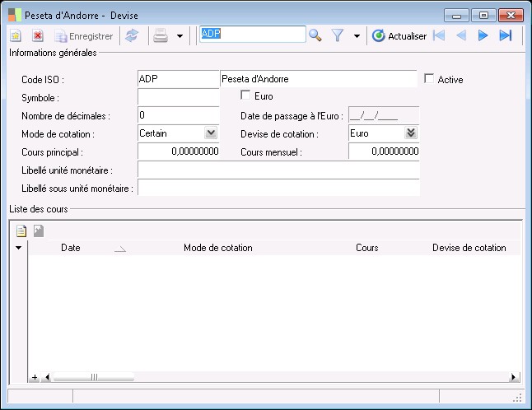The height and width of the screenshot is (410, 532).
Task: Click the new record toolbar icon
Action: (16, 35)
